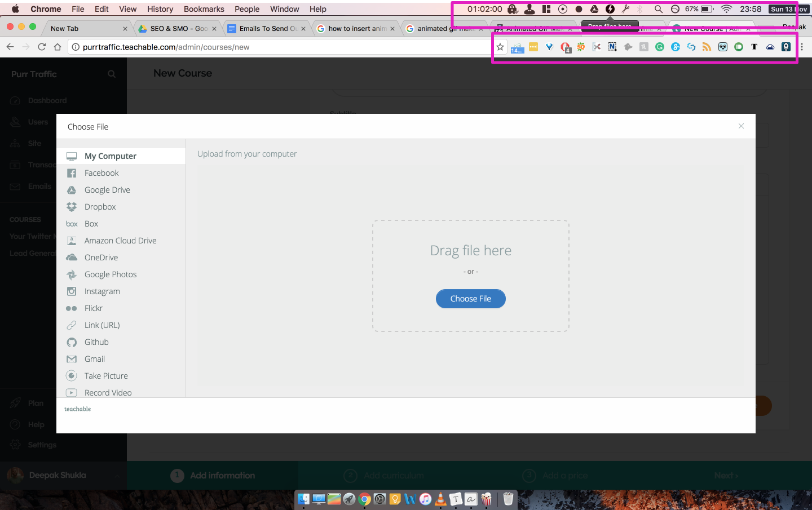Open the Apple menu

pos(15,9)
